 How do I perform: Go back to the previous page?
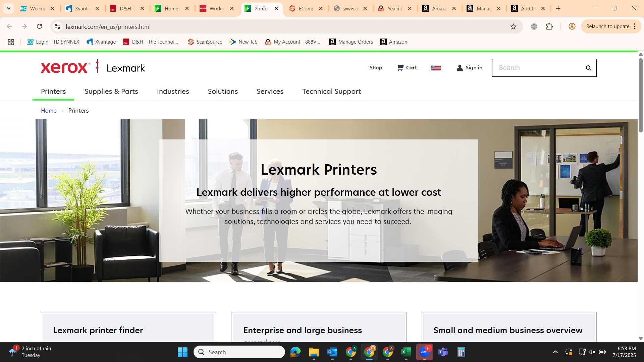pos(9,26)
